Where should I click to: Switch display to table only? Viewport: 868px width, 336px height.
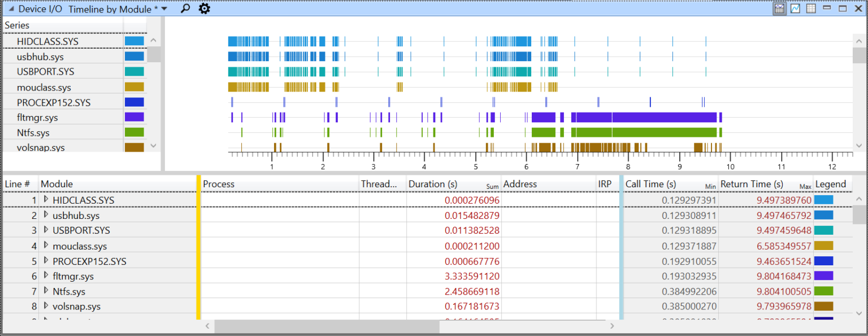pyautogui.click(x=810, y=8)
